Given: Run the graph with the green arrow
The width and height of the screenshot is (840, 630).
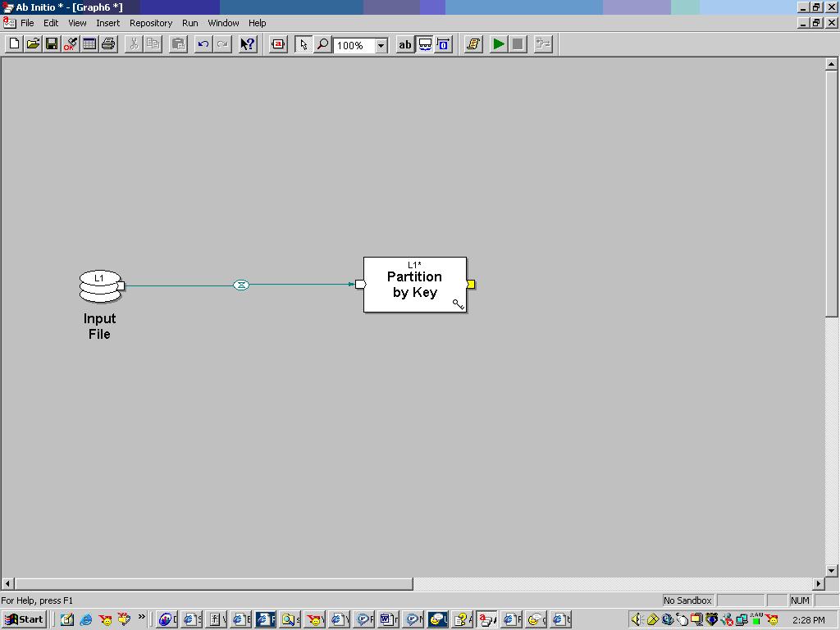Looking at the screenshot, I should tap(499, 44).
